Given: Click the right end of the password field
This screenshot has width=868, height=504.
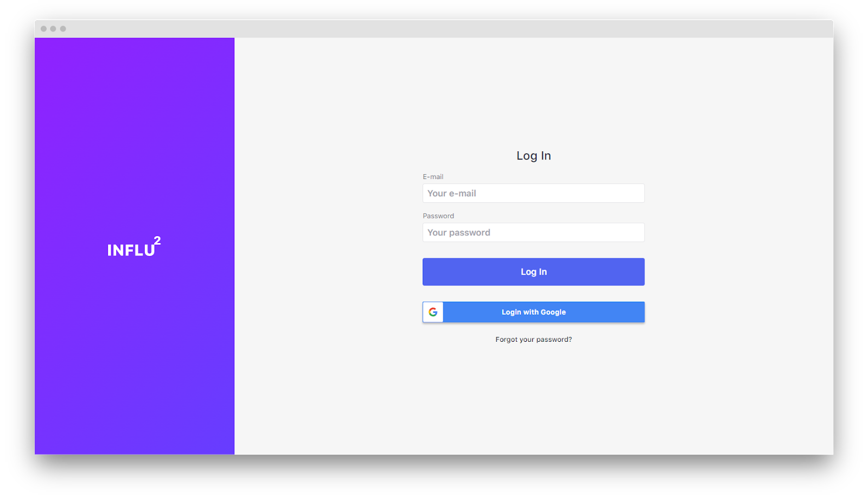Looking at the screenshot, I should pos(635,232).
